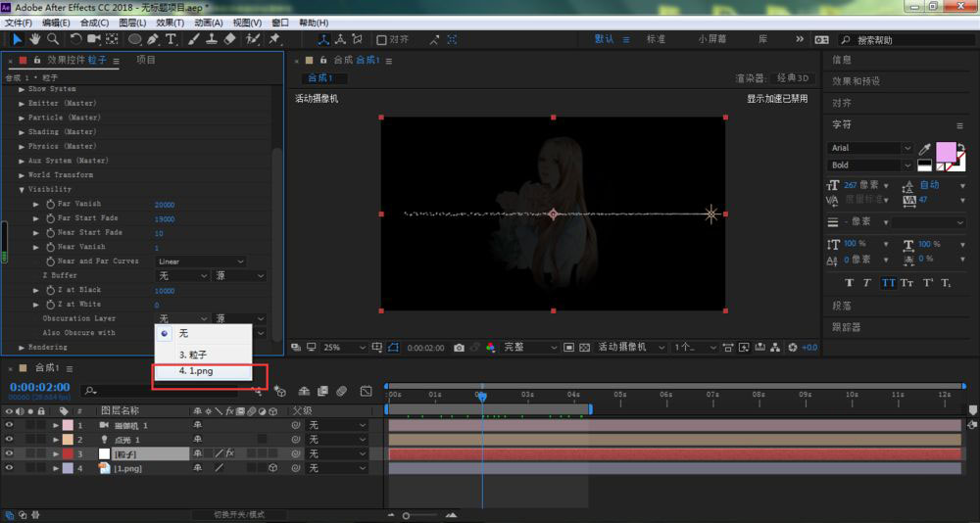Click the eyedropper in the Character panel
The height and width of the screenshot is (523, 980).
point(924,149)
